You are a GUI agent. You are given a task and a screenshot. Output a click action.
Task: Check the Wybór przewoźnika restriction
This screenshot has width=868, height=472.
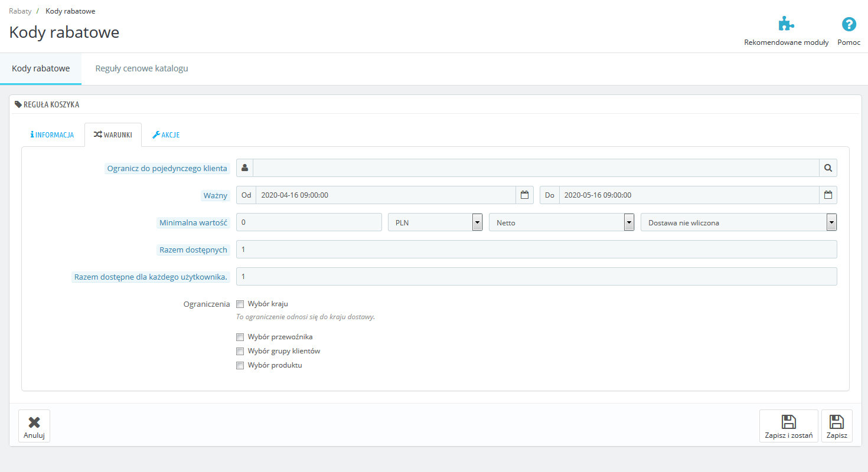coord(240,337)
